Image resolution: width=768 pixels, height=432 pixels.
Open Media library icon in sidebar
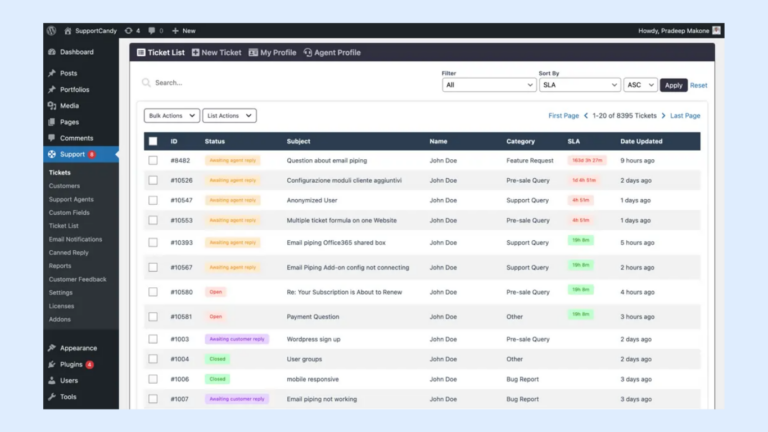click(51, 105)
